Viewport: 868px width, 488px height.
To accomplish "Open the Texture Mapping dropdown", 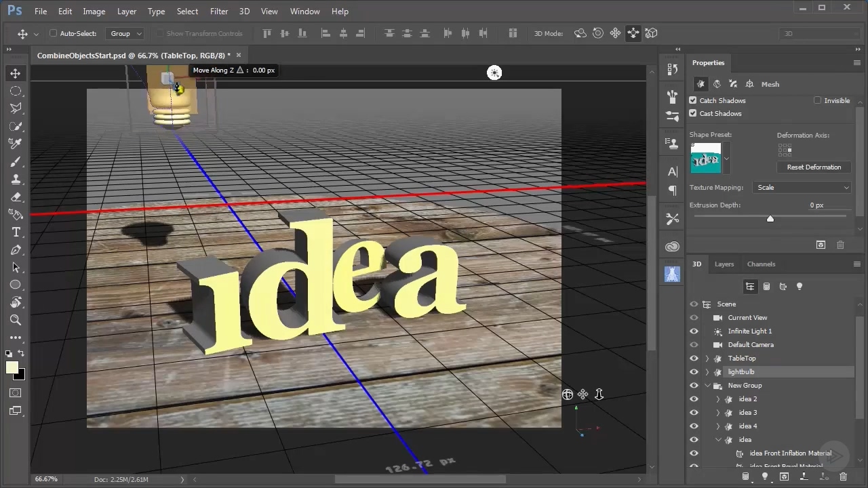I will click(x=802, y=188).
